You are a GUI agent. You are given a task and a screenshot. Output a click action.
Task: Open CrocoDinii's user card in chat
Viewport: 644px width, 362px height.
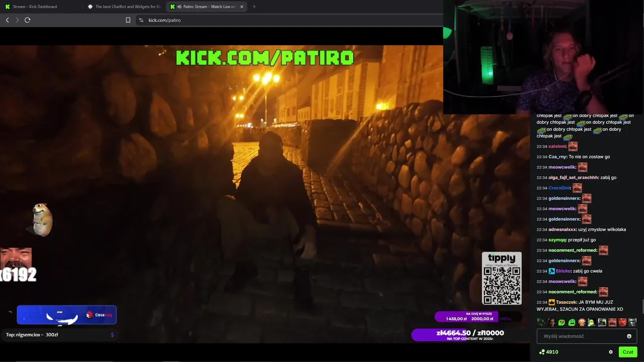(559, 188)
